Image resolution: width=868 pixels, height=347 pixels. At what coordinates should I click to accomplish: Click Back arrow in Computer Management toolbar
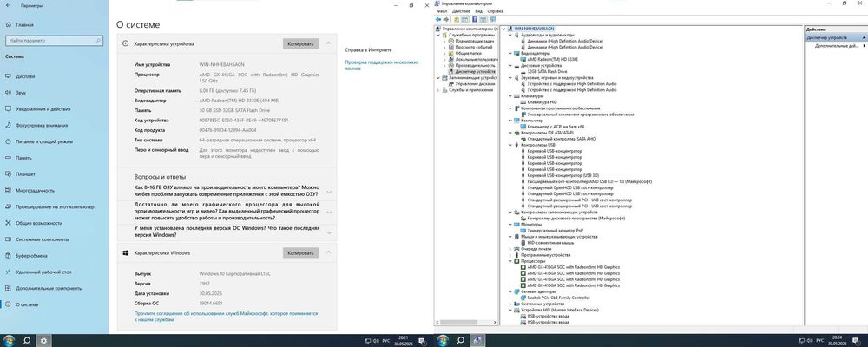tap(438, 19)
